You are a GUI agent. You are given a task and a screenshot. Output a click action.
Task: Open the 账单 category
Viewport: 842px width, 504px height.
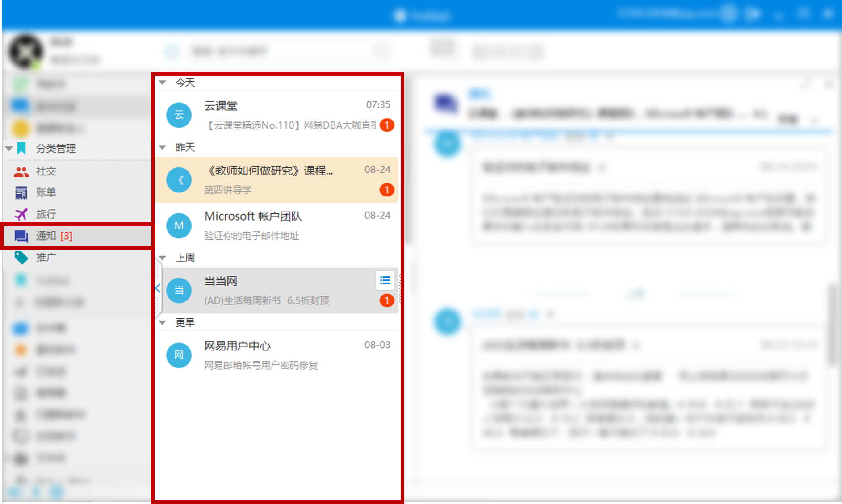[77, 193]
